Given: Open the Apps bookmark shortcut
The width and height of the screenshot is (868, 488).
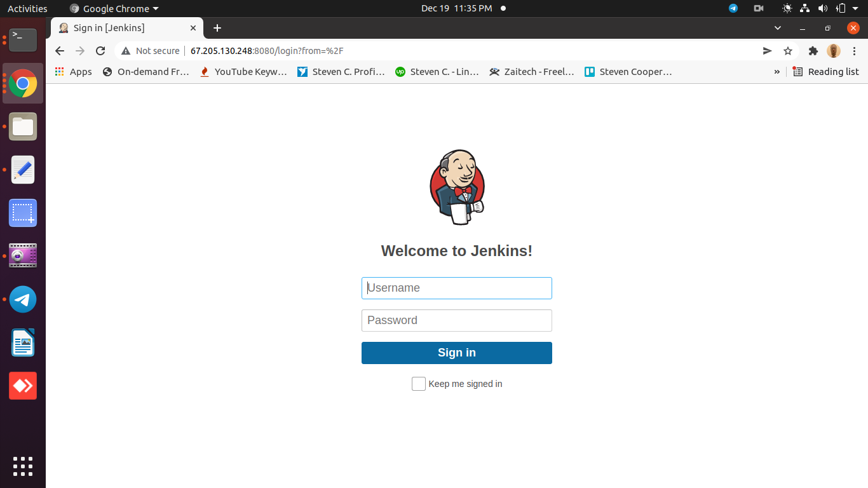Looking at the screenshot, I should click(73, 72).
